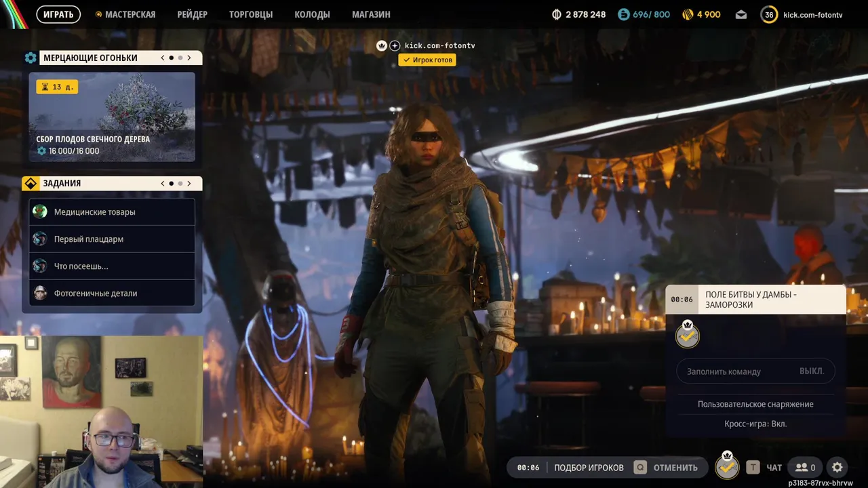
Task: Click the T key chat hotkey icon
Action: point(753,468)
